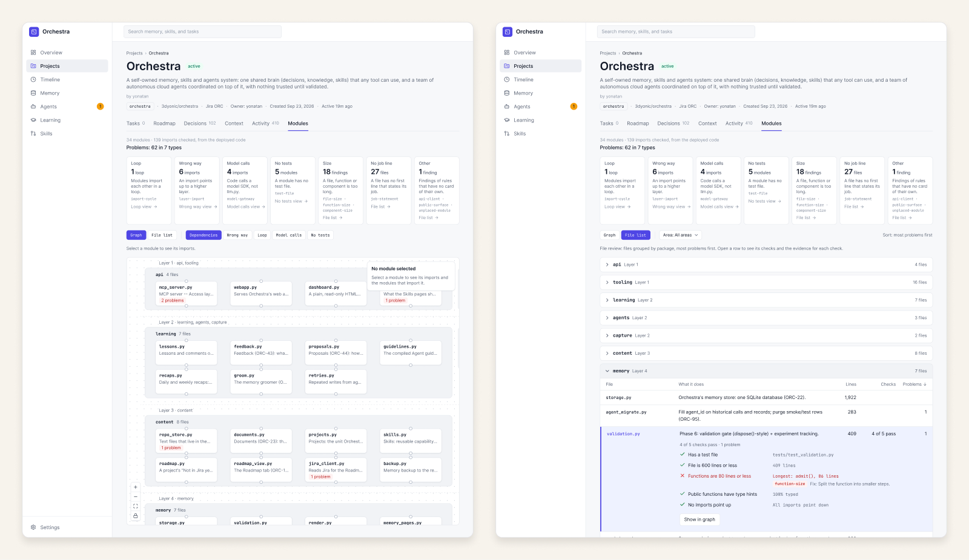Click Projects breadcrumb in left window
Viewport: 969px width, 560px height.
coord(134,53)
